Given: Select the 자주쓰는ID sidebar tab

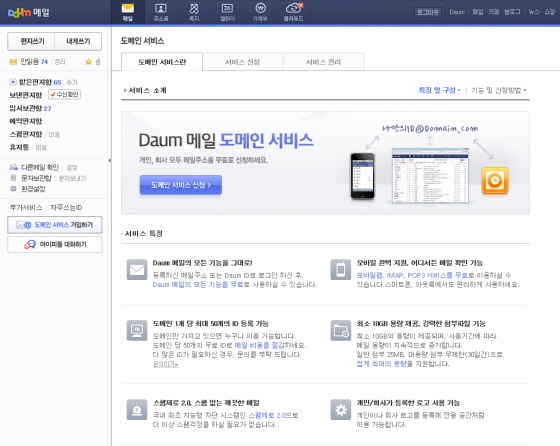Looking at the screenshot, I should click(66, 207).
